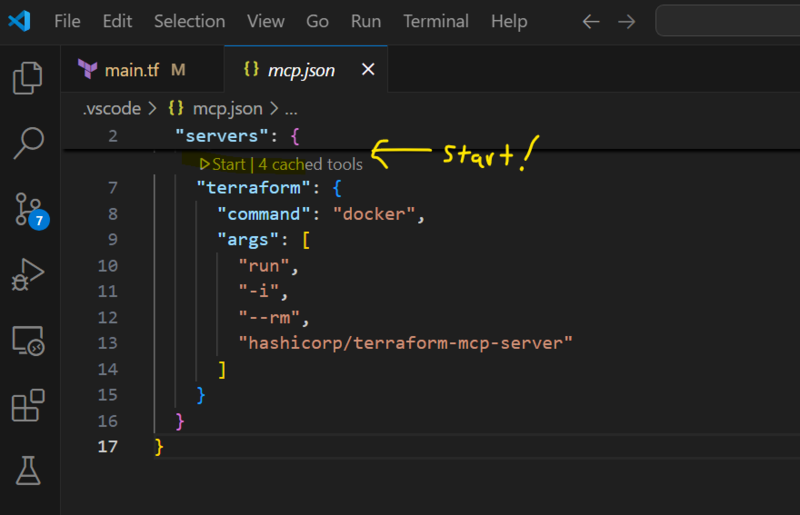Open the Run menu

tap(366, 21)
